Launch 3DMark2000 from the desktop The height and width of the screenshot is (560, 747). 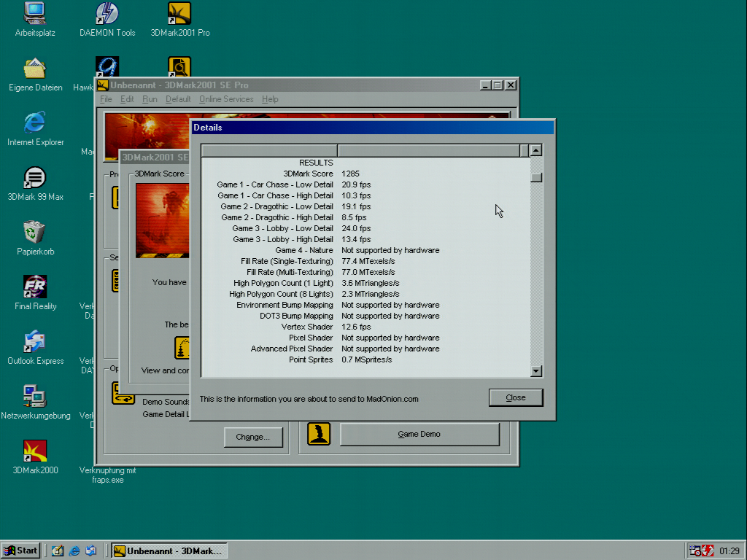click(34, 451)
